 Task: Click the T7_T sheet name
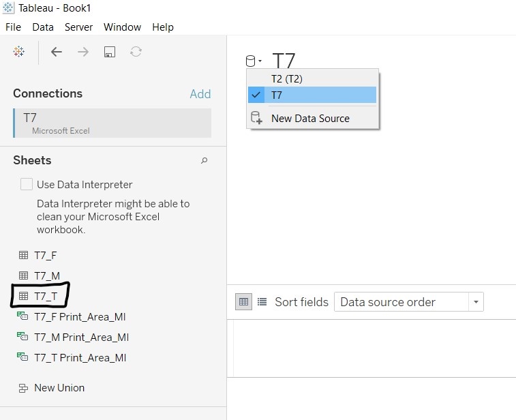click(46, 296)
